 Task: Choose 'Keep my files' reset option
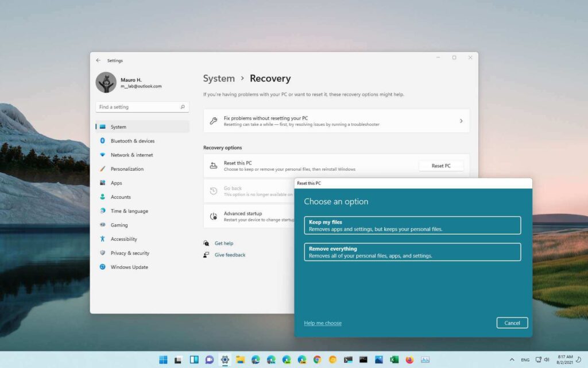[x=412, y=225]
